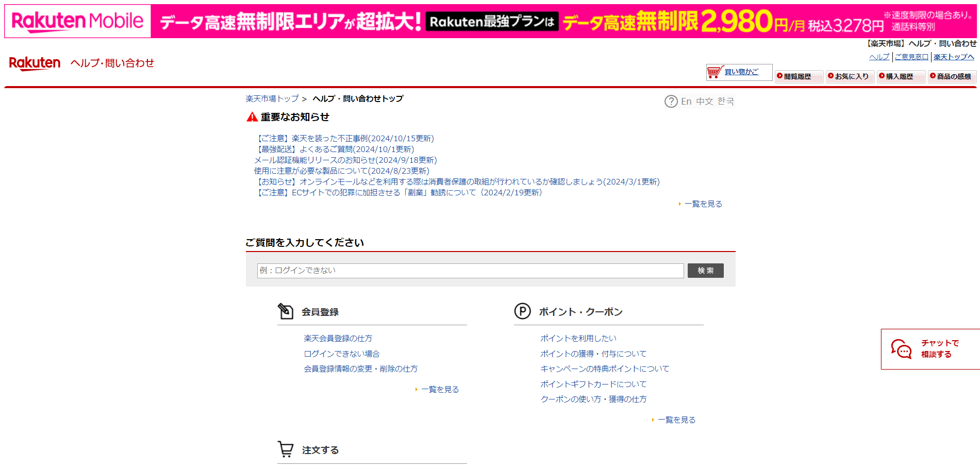Open ポイントの獲得・付与について
The image size is (980, 468).
click(x=593, y=354)
